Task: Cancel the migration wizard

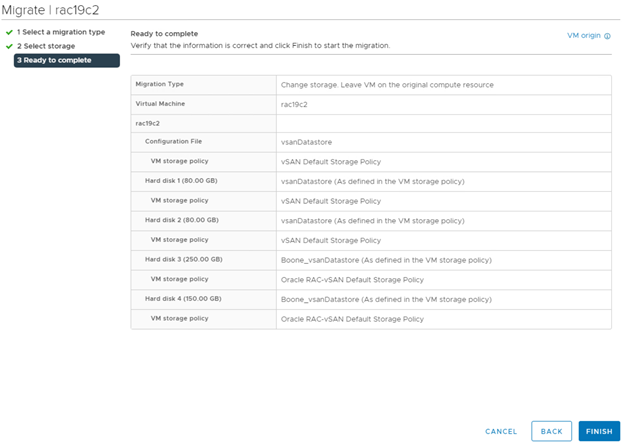Action: pos(501,431)
